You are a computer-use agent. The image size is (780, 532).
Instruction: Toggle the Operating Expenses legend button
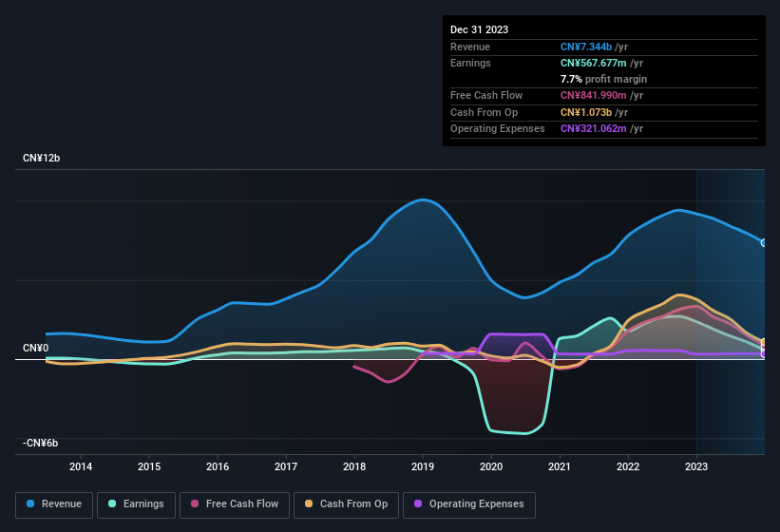click(x=469, y=504)
